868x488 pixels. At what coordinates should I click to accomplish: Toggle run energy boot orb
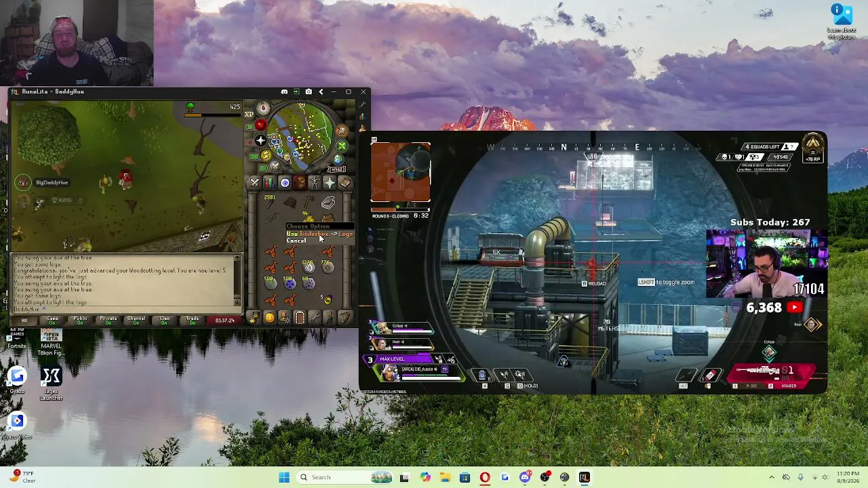coord(265,155)
